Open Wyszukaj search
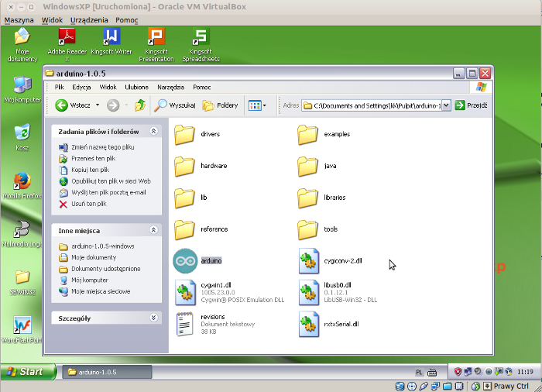 click(174, 105)
